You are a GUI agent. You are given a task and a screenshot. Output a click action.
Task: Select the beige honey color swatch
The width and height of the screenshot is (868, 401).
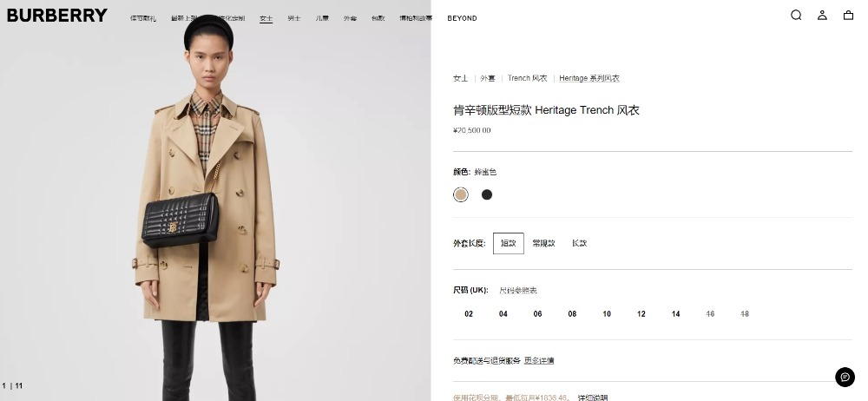coord(461,194)
